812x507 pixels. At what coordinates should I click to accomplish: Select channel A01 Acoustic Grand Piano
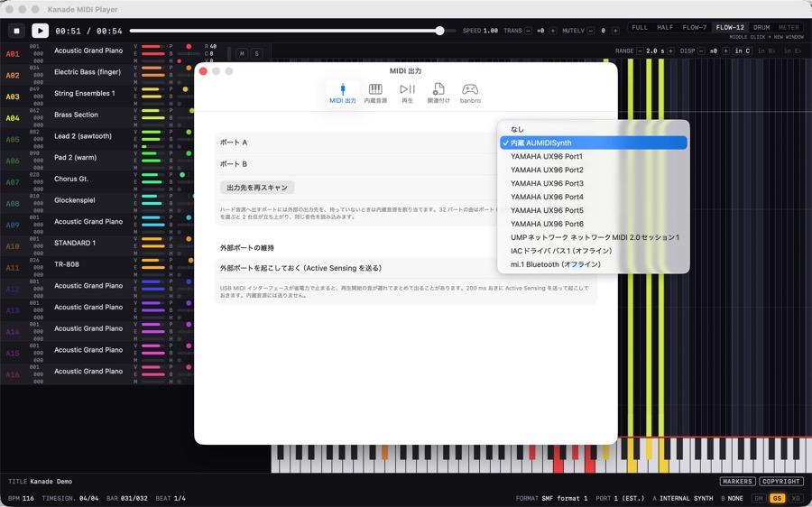(x=88, y=51)
